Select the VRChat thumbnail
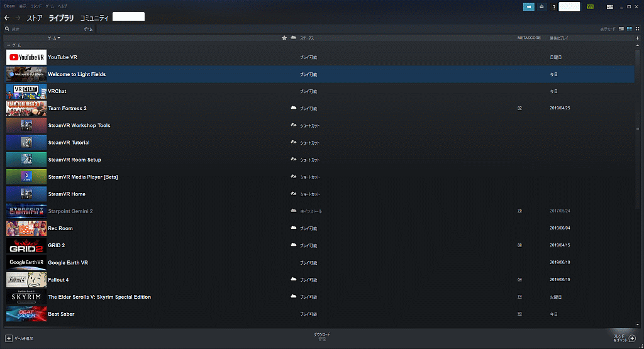The height and width of the screenshot is (349, 644). (x=26, y=91)
